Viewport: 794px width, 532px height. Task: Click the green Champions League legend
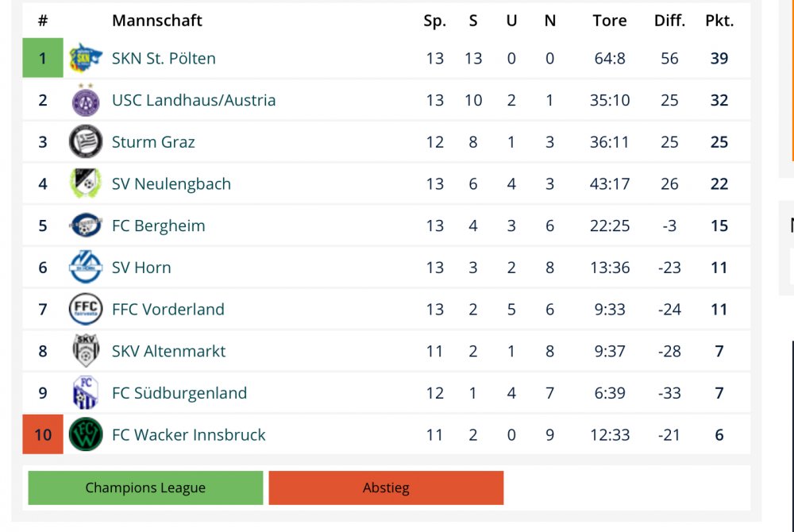pyautogui.click(x=145, y=488)
